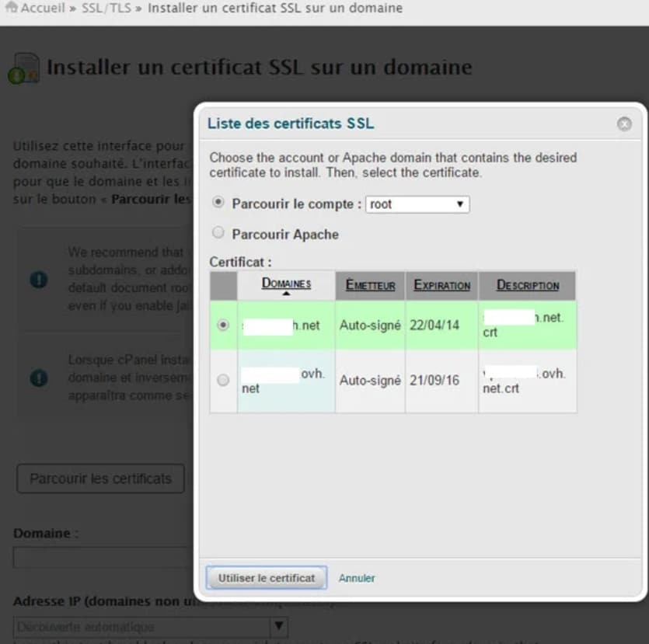Close the Liste des certificats SSL dialog

624,124
